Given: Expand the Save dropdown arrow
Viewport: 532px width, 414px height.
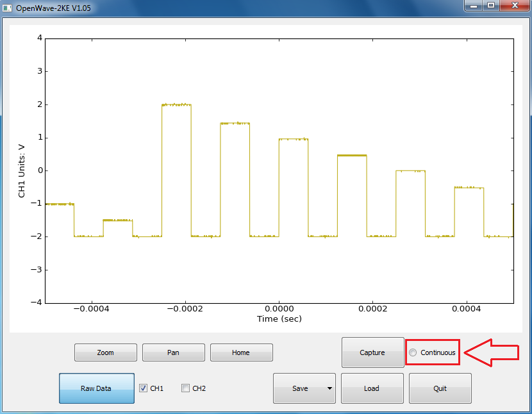Looking at the screenshot, I should pyautogui.click(x=329, y=388).
